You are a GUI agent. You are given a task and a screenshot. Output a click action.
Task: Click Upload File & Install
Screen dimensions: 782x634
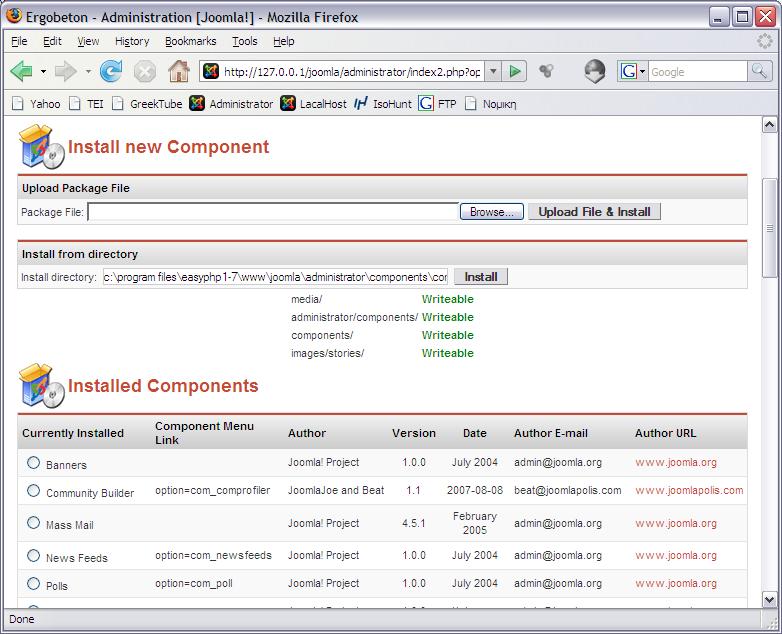coord(594,211)
